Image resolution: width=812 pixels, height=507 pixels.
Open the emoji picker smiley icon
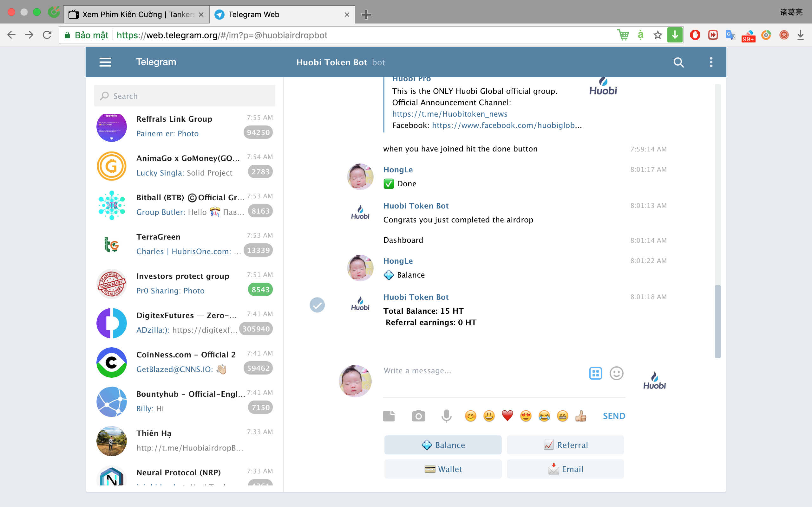[x=616, y=373]
